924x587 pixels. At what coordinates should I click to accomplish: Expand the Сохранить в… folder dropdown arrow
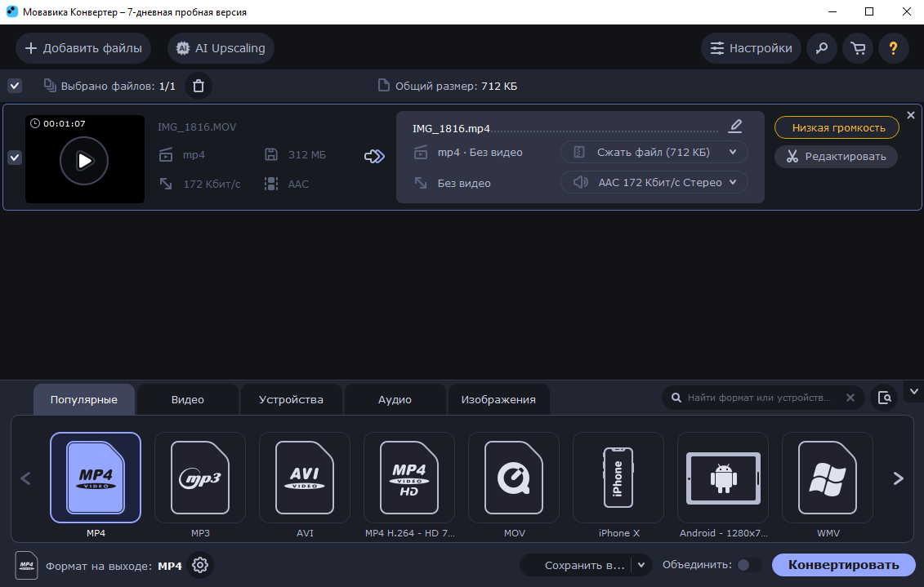point(641,565)
